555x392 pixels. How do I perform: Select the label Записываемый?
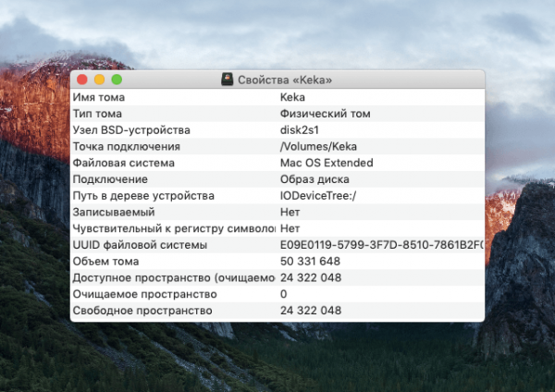(x=114, y=212)
